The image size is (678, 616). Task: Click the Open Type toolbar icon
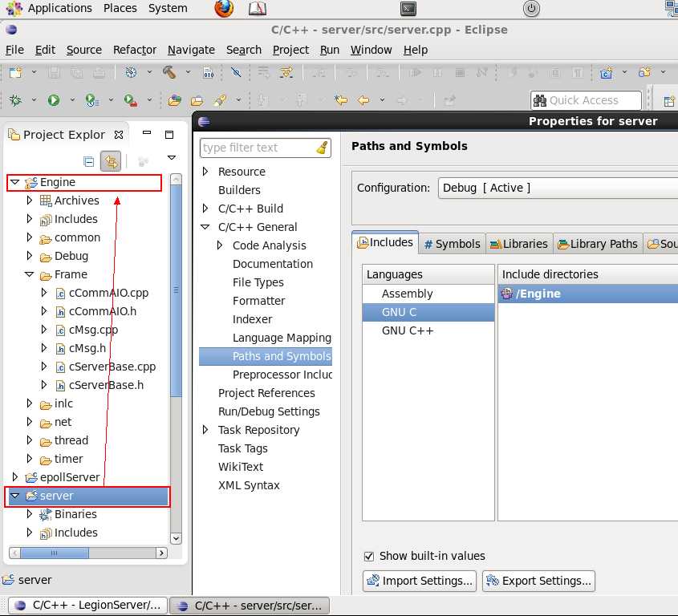(175, 100)
